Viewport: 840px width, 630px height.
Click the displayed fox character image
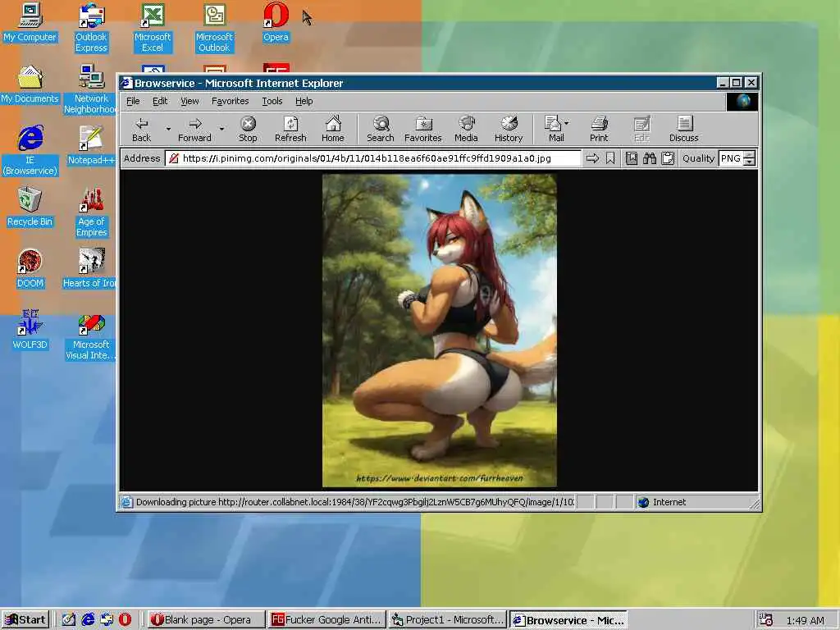[440, 331]
